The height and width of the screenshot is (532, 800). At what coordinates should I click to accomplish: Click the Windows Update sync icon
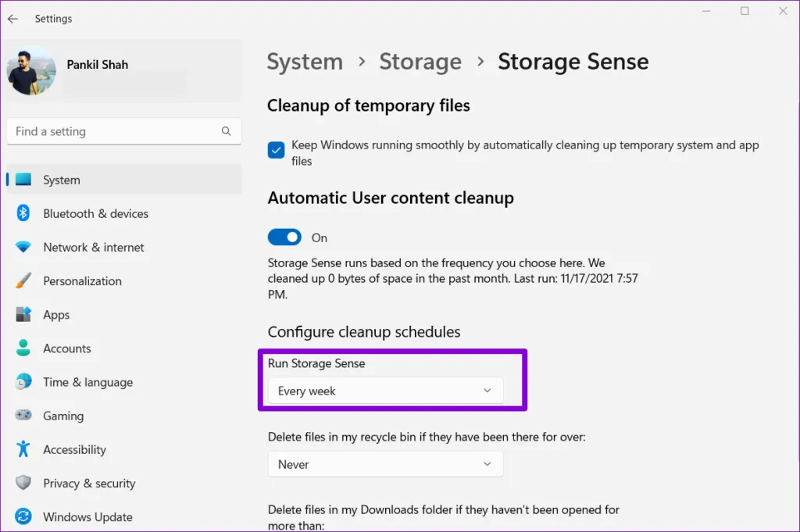click(23, 516)
